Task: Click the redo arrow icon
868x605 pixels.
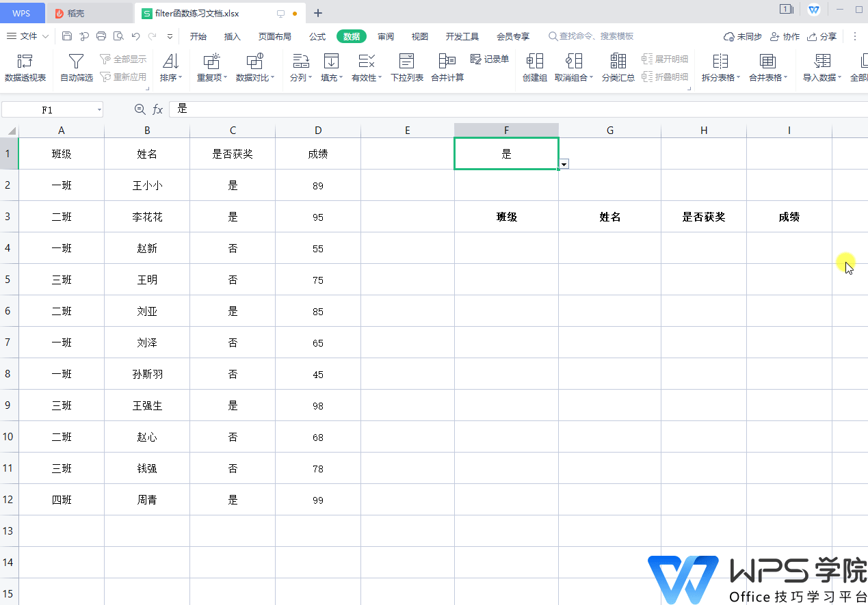Action: tap(152, 36)
